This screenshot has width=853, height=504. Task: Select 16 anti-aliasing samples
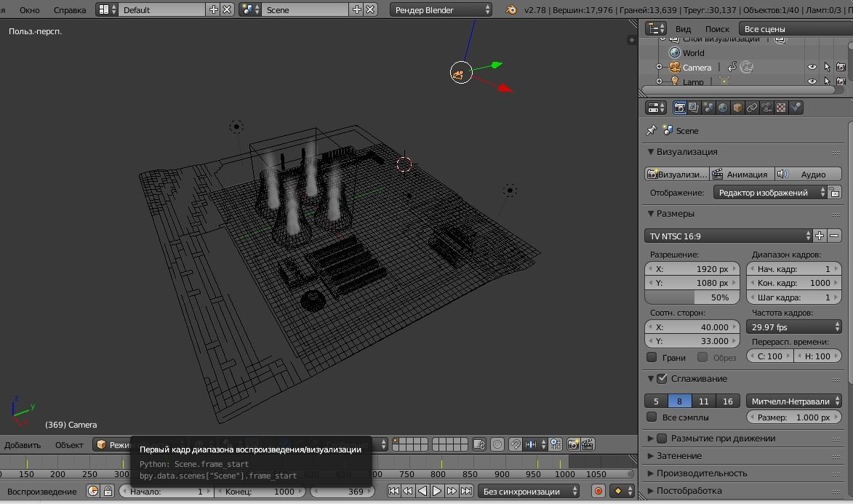click(728, 401)
